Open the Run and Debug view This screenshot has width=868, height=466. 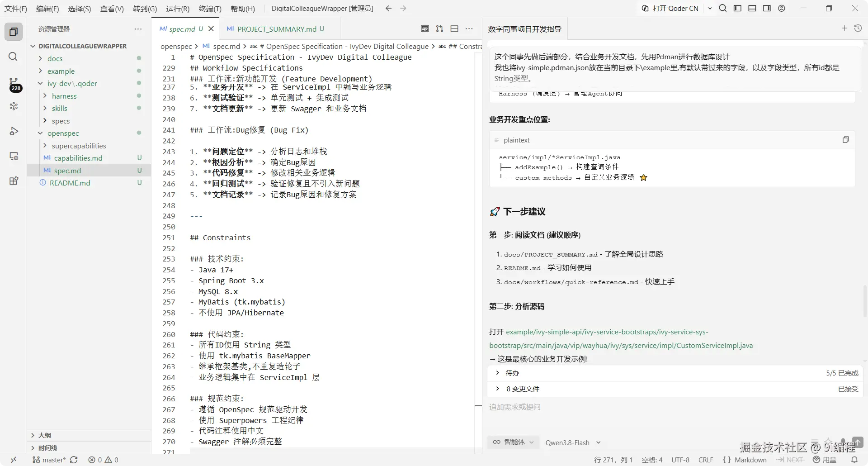[x=14, y=131]
